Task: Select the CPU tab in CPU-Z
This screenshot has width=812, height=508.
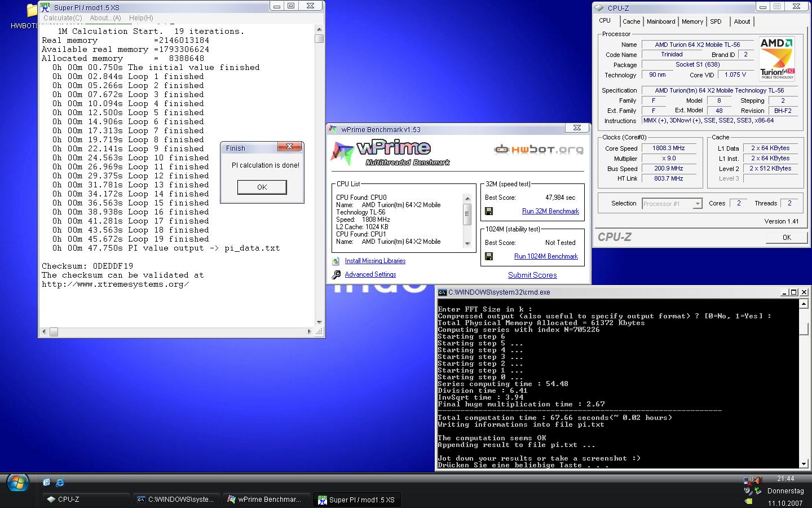Action: (x=604, y=21)
